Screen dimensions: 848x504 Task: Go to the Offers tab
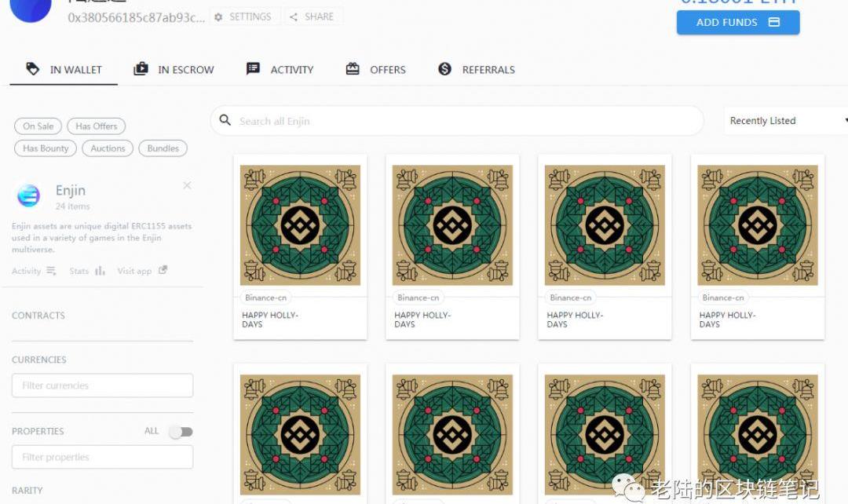tap(375, 70)
